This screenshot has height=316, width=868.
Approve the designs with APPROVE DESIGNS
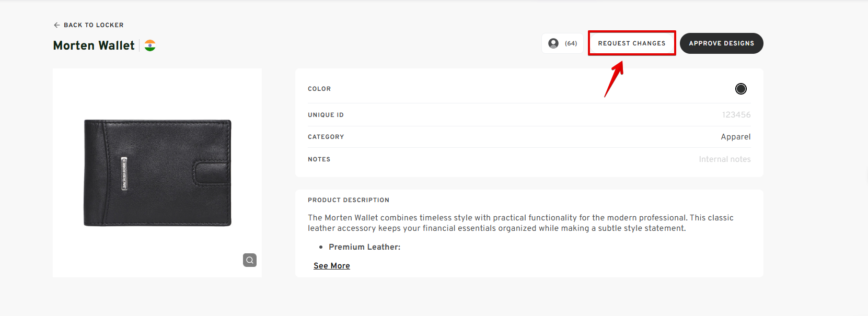(721, 43)
